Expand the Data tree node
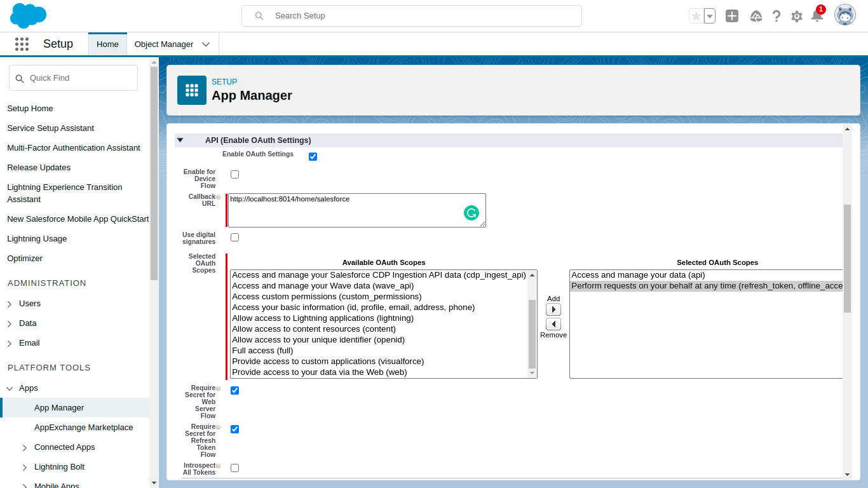 [10, 324]
